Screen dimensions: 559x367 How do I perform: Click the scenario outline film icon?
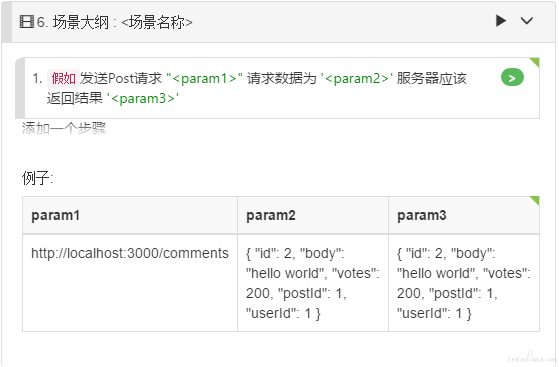pyautogui.click(x=27, y=22)
